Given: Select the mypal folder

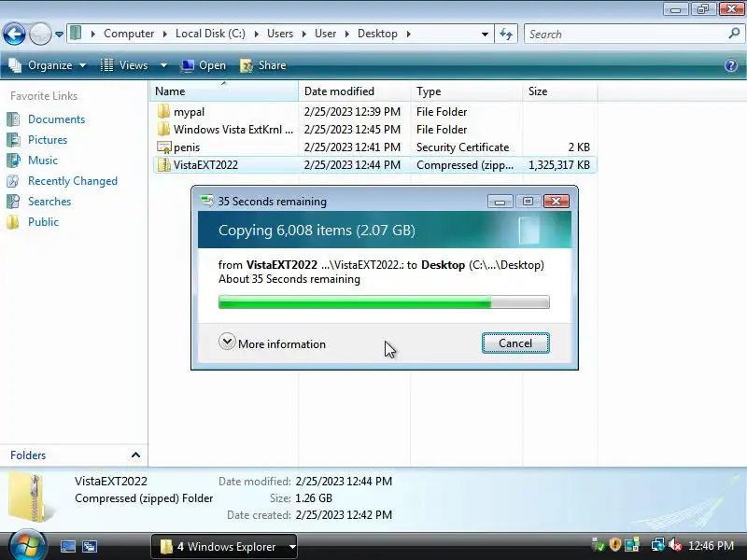Looking at the screenshot, I should [190, 112].
